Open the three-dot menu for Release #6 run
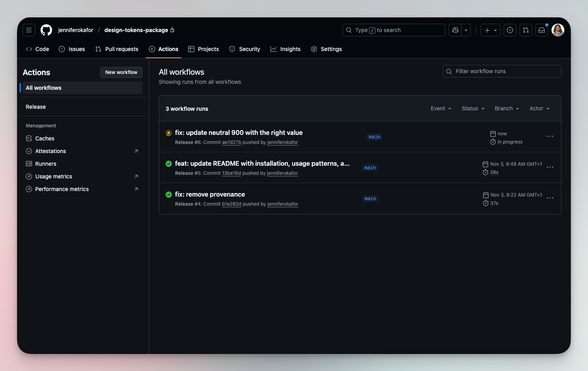The width and height of the screenshot is (588, 371). click(x=550, y=136)
